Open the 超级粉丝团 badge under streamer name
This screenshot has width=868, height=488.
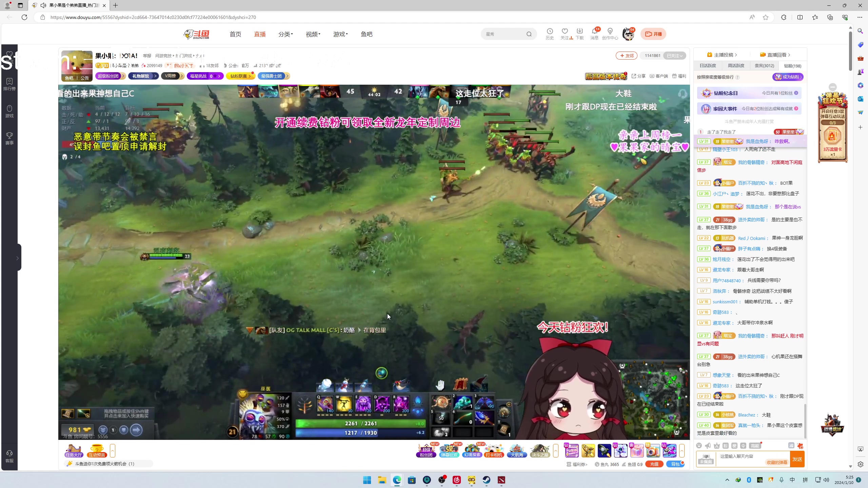point(110,76)
